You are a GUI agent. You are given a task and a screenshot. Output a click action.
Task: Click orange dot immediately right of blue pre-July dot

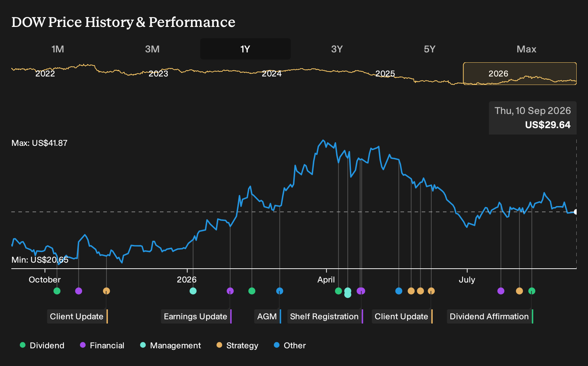(x=411, y=291)
